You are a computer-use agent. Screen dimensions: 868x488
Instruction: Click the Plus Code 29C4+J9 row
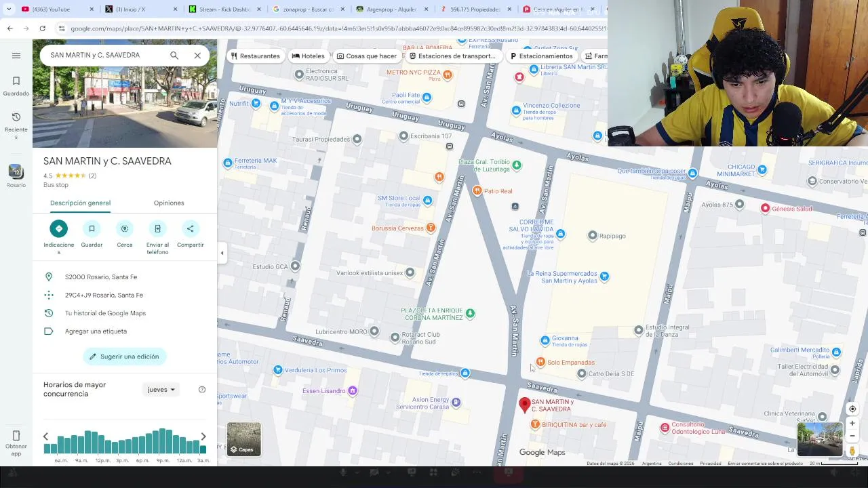point(125,295)
